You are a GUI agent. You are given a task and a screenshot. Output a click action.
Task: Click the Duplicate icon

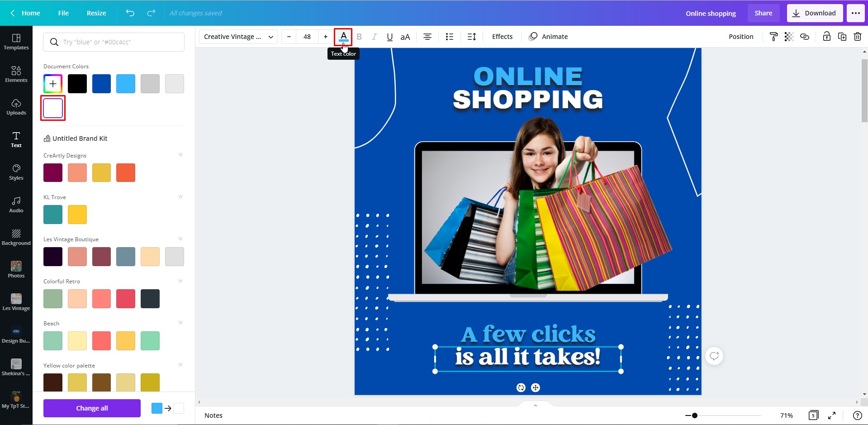click(842, 37)
